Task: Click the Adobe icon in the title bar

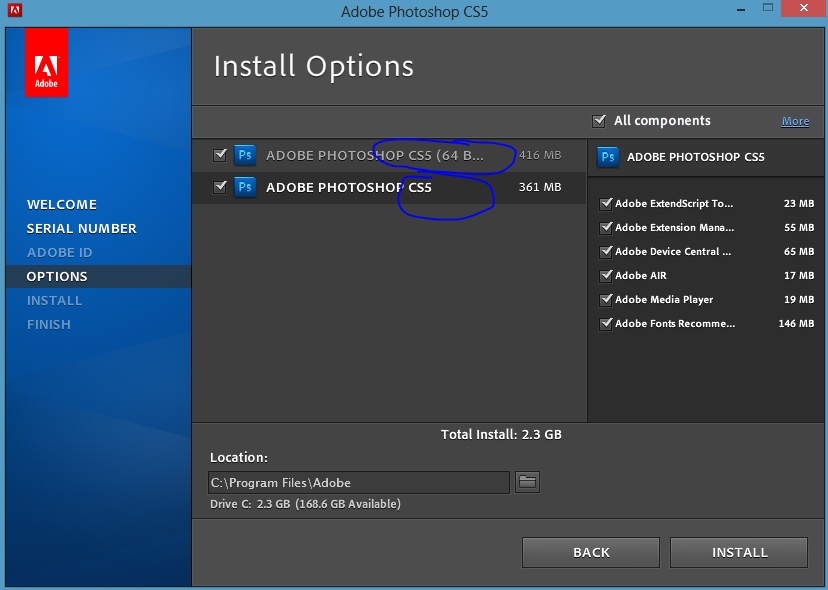Action: pos(15,13)
